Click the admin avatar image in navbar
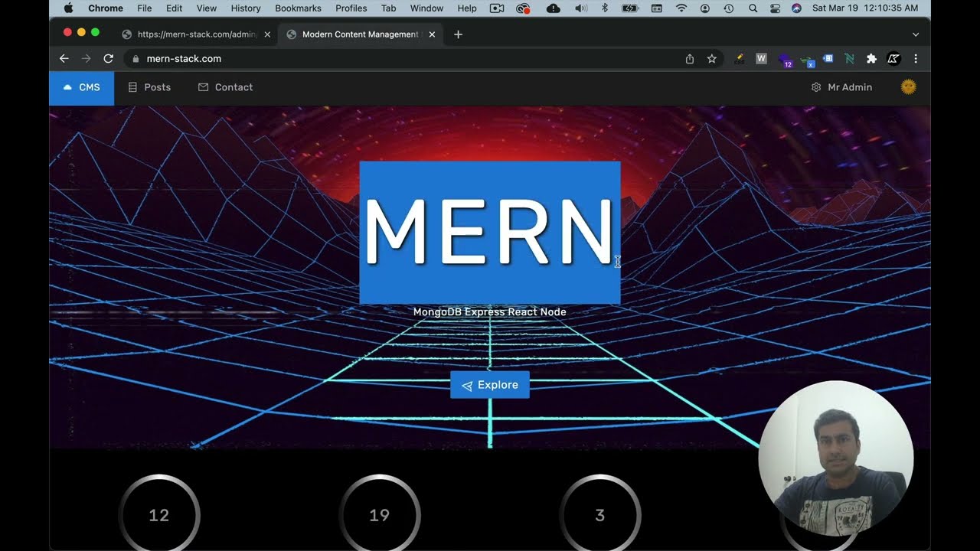The width and height of the screenshot is (980, 551). [x=909, y=87]
